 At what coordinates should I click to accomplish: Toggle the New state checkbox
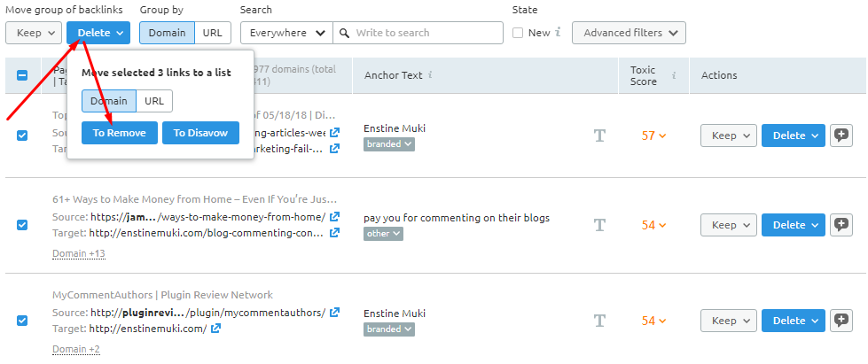coord(519,33)
